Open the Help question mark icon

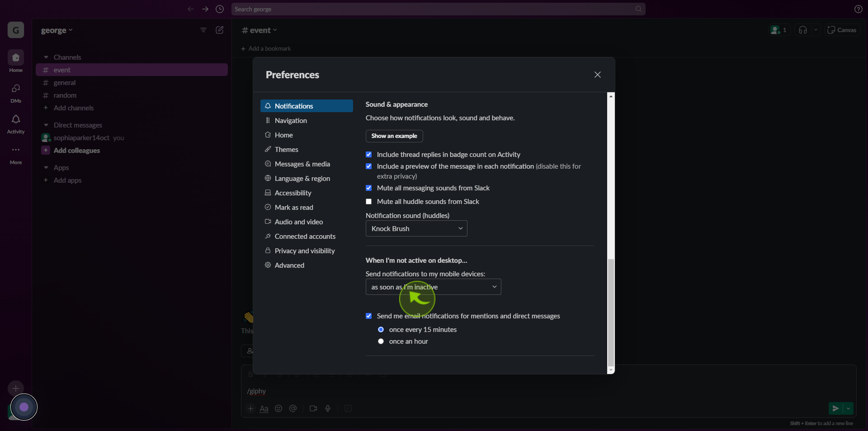pyautogui.click(x=858, y=9)
